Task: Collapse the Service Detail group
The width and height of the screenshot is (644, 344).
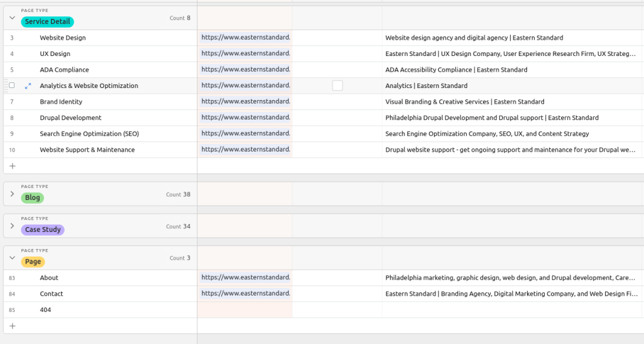Action: click(12, 18)
